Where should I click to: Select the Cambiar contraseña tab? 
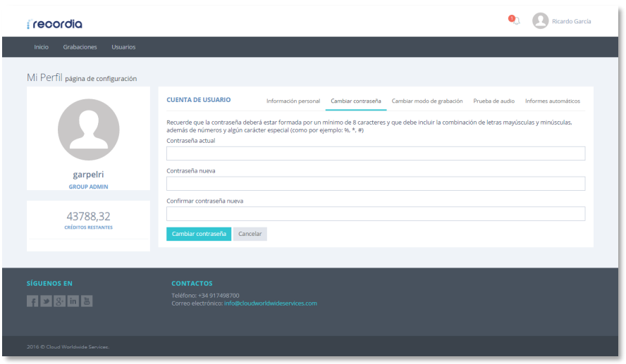(356, 101)
